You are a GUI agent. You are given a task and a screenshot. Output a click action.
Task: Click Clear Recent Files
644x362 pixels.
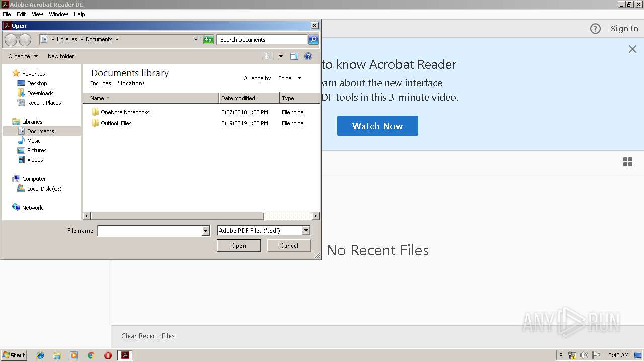pos(148,336)
